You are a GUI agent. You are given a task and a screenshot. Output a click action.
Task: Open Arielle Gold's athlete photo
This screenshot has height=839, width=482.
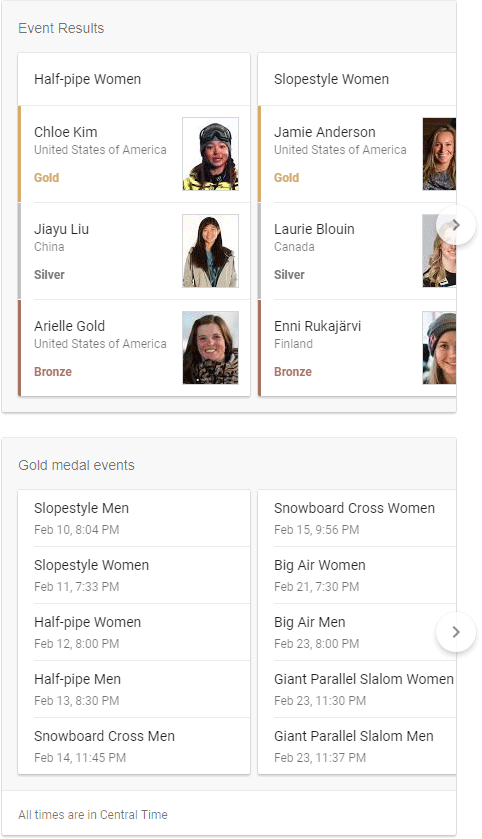pyautogui.click(x=210, y=348)
